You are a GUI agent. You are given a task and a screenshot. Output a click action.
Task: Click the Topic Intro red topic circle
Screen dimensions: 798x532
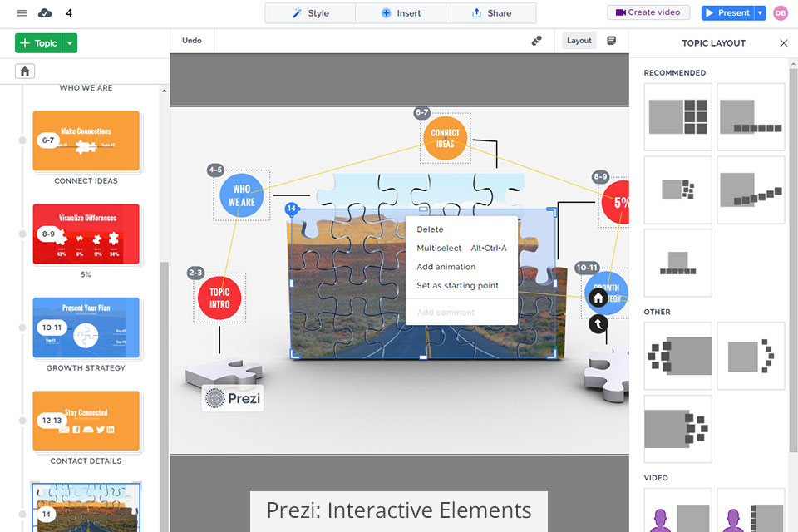coord(219,298)
